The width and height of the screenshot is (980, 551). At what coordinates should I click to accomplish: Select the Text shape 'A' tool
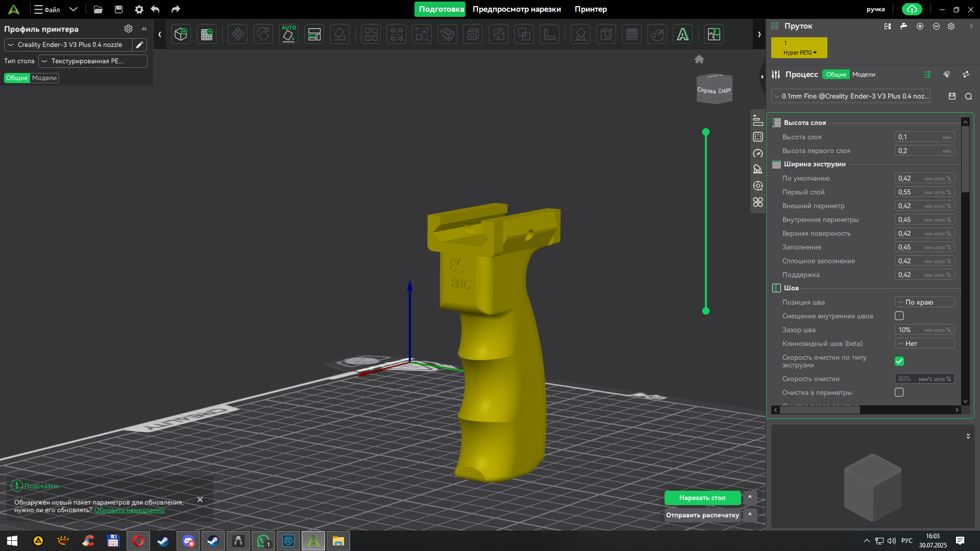(683, 34)
